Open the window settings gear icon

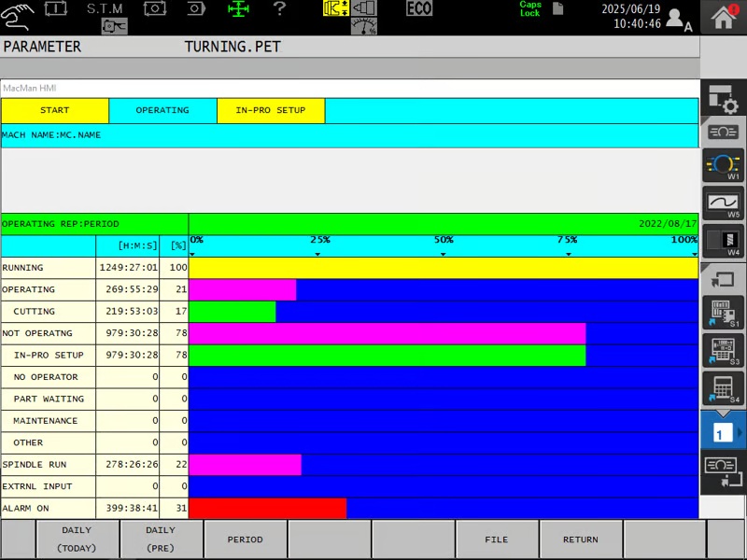723,98
